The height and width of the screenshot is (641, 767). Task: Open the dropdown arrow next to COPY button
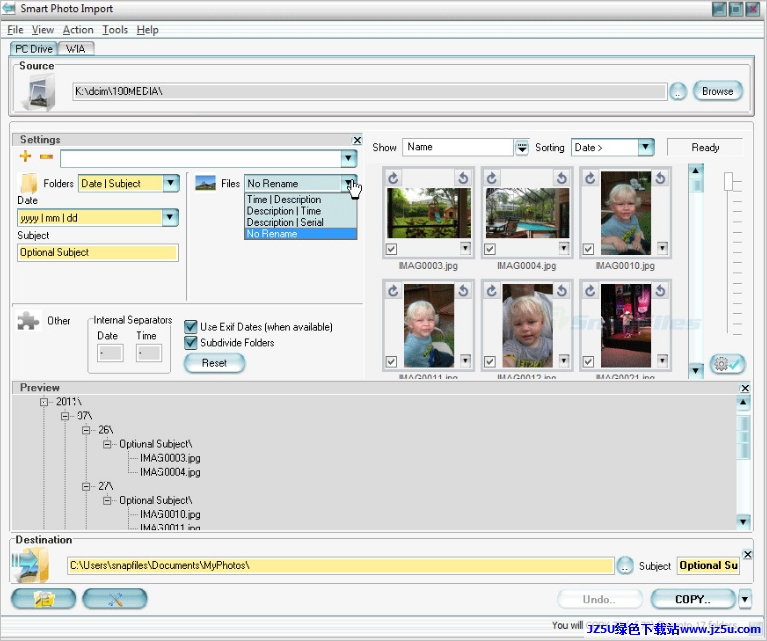coord(744,599)
